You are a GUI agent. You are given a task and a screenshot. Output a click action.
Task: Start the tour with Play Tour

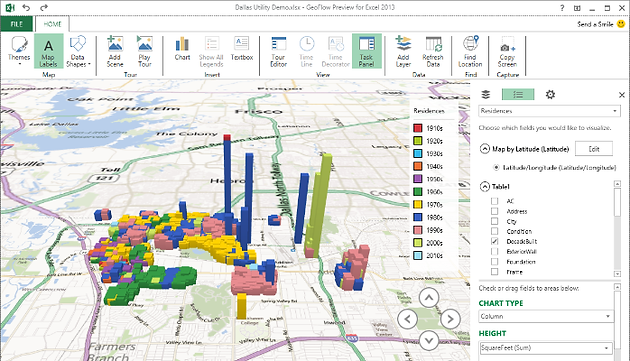145,51
